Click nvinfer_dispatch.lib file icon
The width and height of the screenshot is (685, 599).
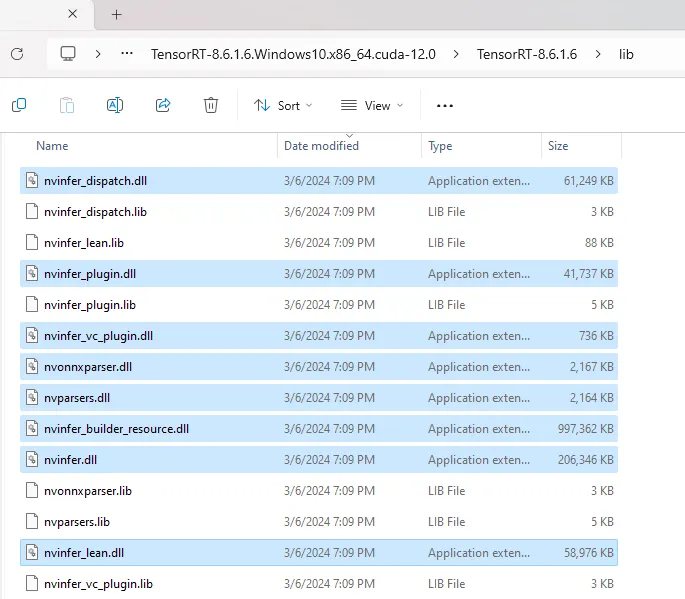[x=32, y=211]
